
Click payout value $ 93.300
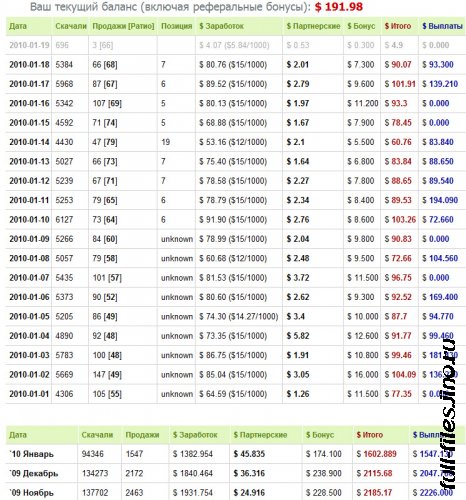[438, 65]
